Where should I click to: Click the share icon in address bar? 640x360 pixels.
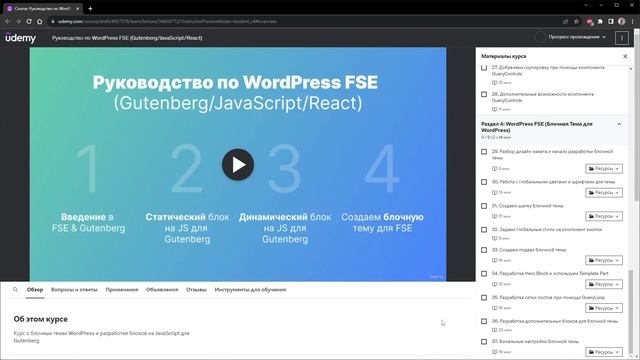(x=565, y=21)
